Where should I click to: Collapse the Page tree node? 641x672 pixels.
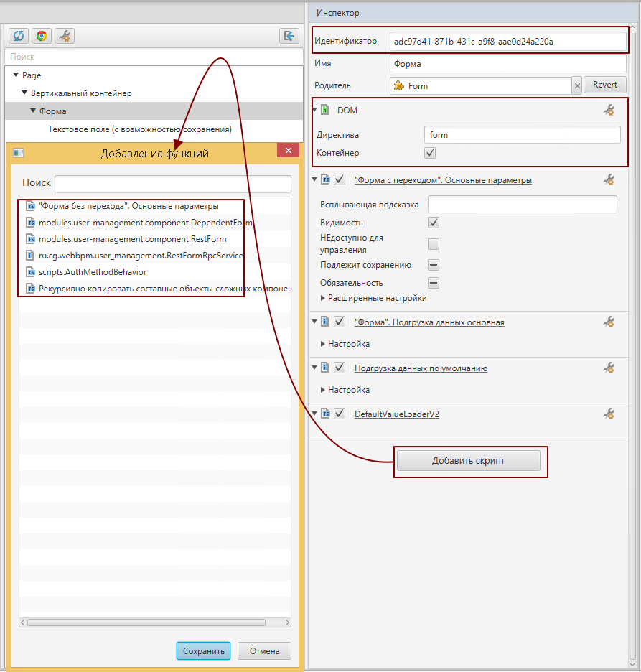click(x=16, y=75)
